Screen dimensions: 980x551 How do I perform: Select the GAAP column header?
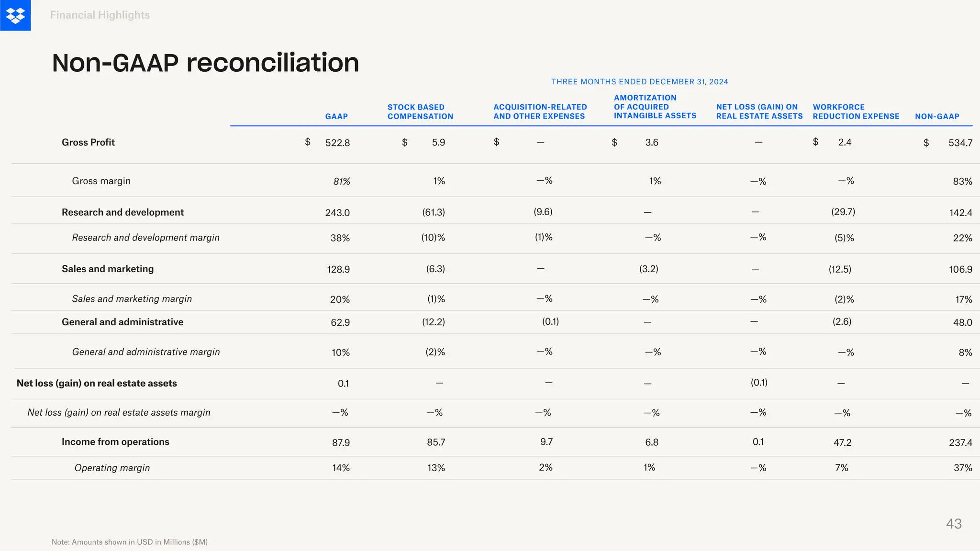tap(336, 116)
